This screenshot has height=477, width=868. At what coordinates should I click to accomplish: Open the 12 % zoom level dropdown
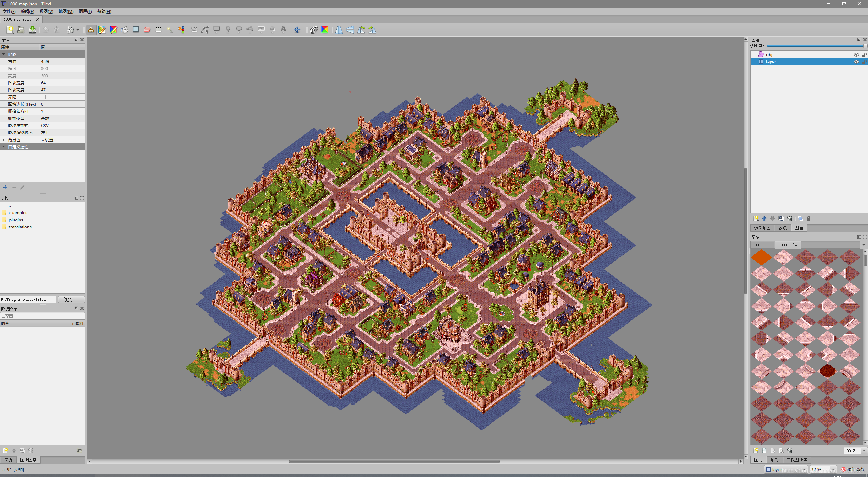[833, 469]
